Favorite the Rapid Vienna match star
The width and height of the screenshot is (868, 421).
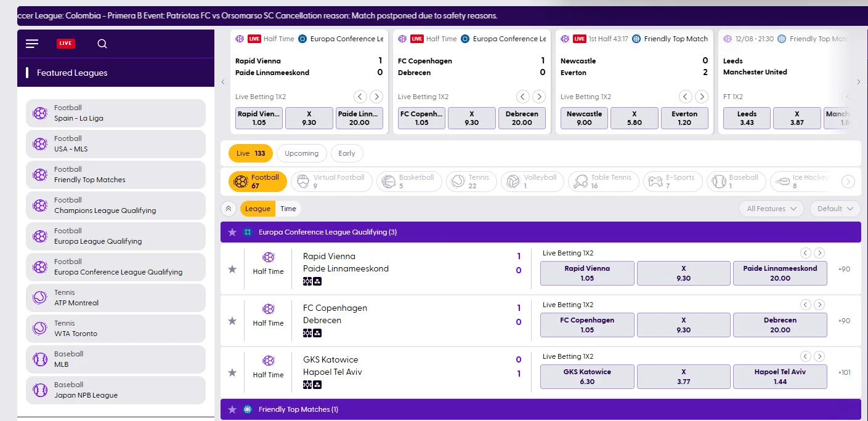[232, 269]
